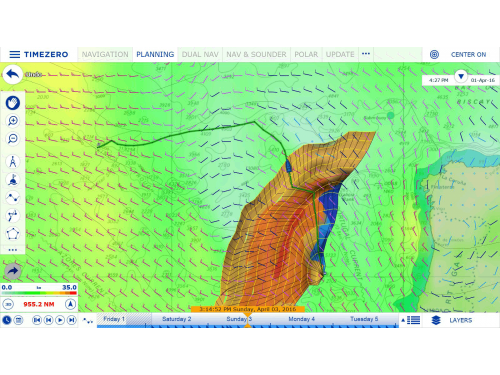Toggle north-up compass orientation
Image resolution: width=500 pixels, height=375 pixels.
click(70, 304)
